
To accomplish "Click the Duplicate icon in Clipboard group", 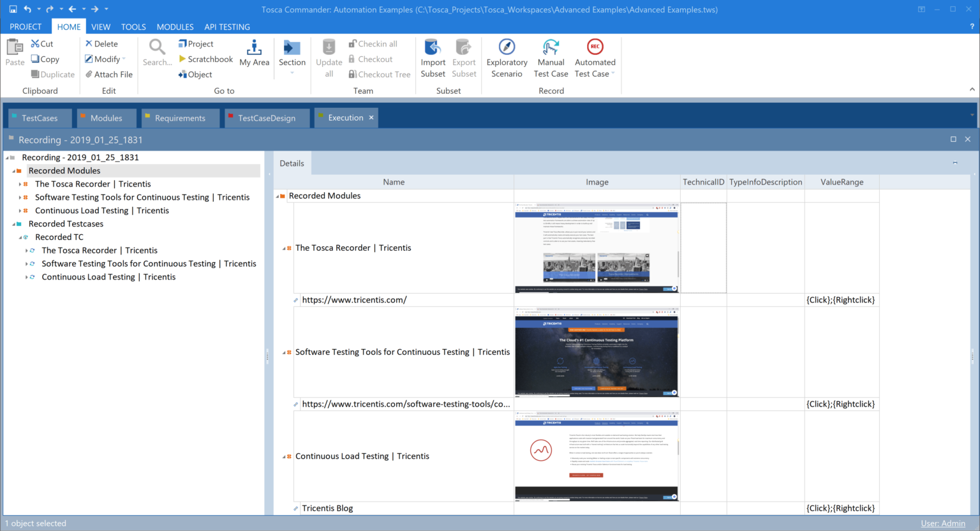I will click(52, 74).
